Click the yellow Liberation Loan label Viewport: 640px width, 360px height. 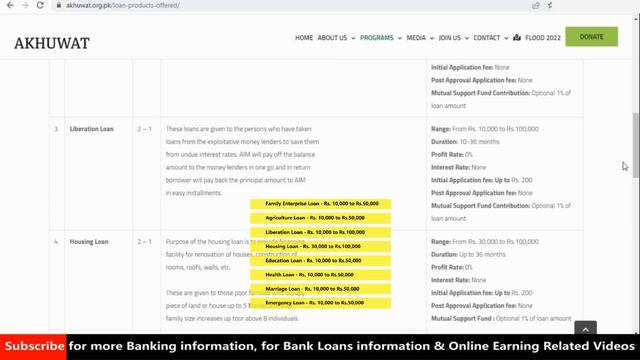click(320, 232)
